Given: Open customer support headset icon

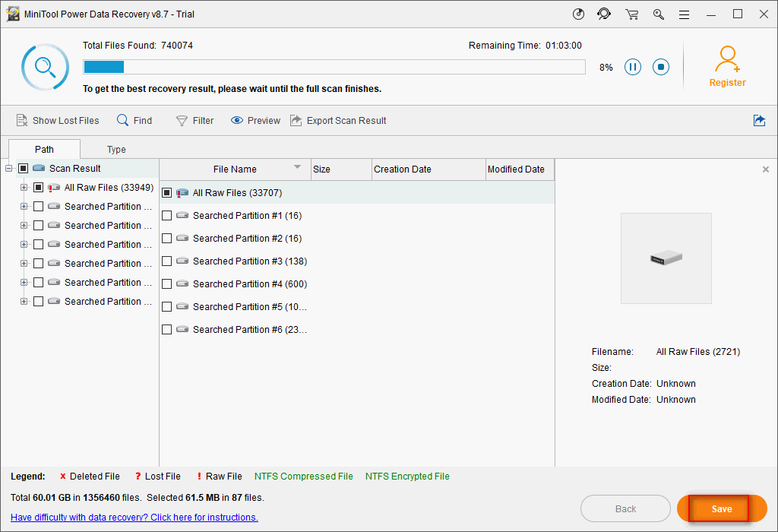Looking at the screenshot, I should tap(604, 14).
